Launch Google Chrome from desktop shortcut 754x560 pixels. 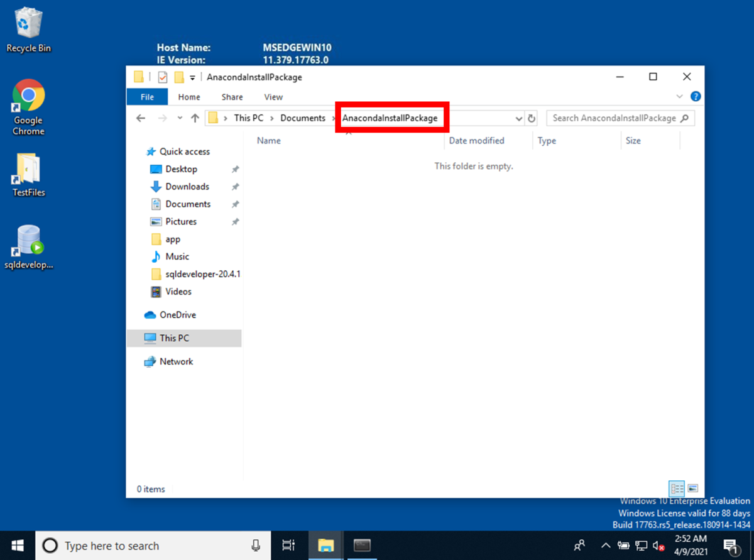click(28, 107)
